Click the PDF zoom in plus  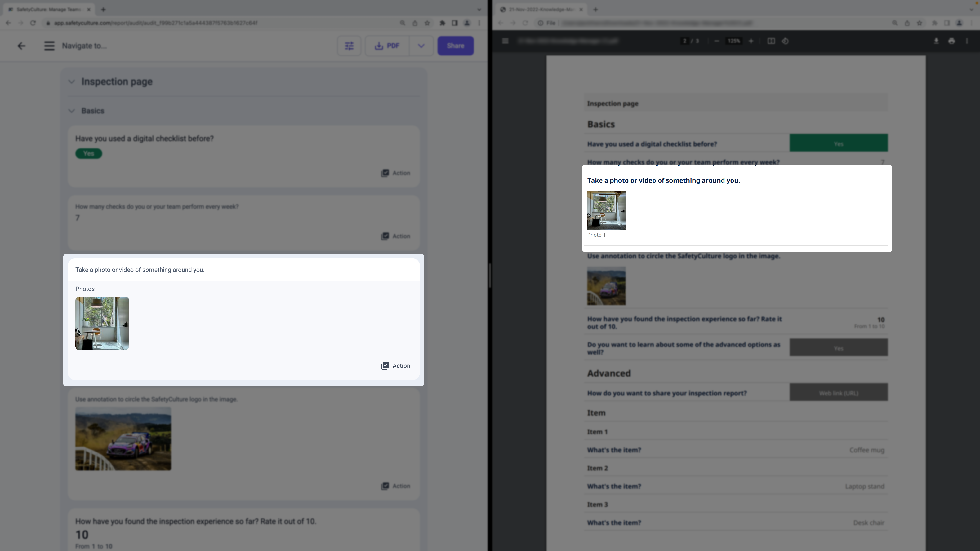(751, 41)
